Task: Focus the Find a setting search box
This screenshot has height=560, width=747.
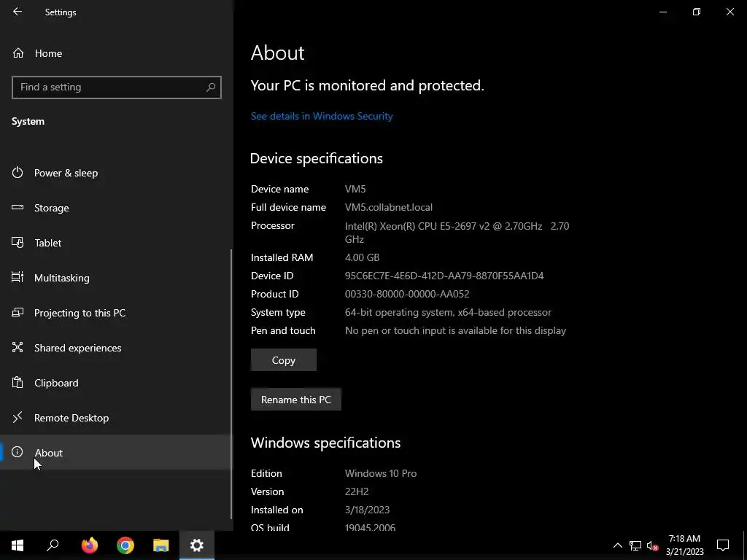Action: (x=116, y=87)
